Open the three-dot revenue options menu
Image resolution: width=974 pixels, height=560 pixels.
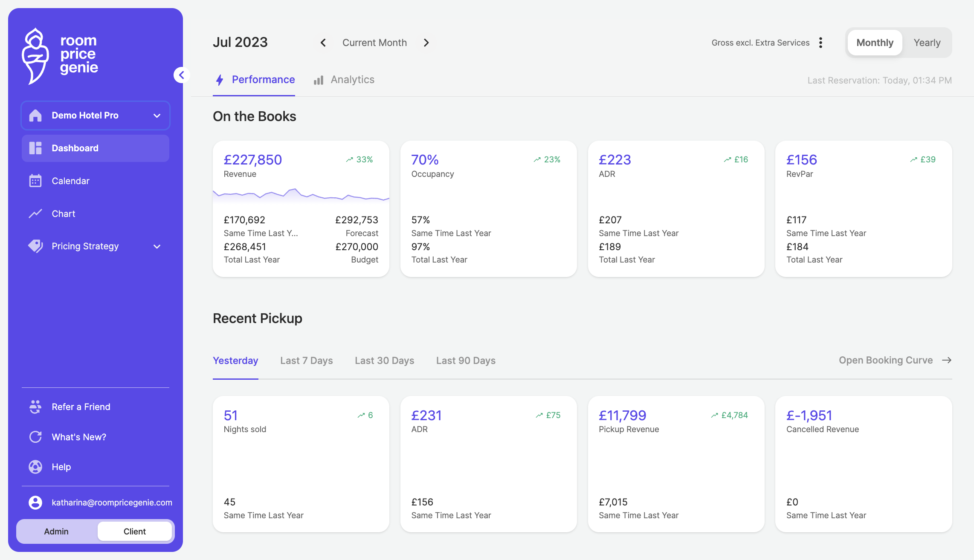click(820, 43)
